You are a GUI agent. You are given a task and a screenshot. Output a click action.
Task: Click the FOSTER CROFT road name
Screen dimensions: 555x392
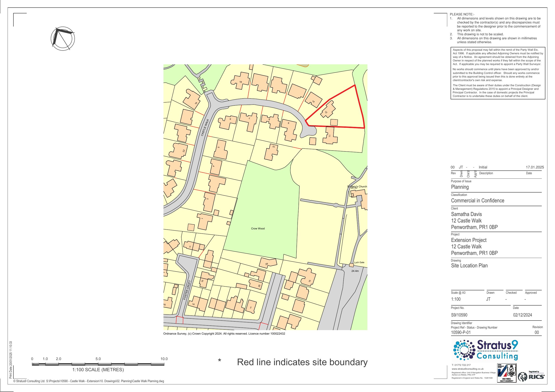(x=187, y=290)
